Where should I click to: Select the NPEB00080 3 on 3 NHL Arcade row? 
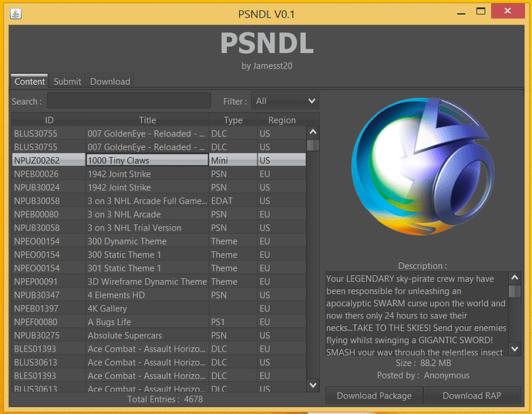pos(159,214)
